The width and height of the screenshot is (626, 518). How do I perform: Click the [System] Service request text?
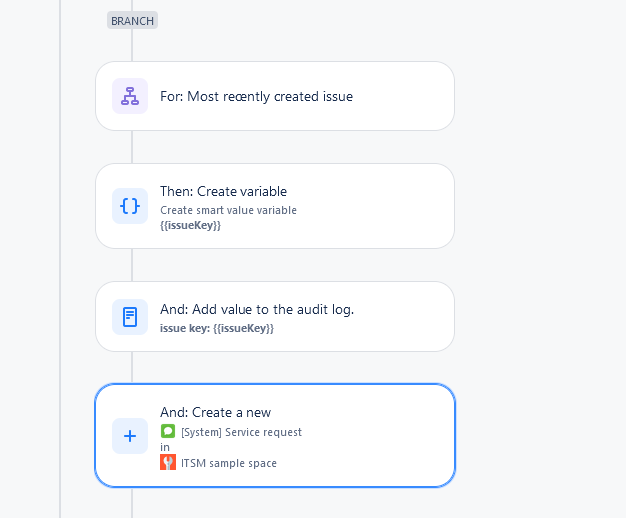[242, 432]
